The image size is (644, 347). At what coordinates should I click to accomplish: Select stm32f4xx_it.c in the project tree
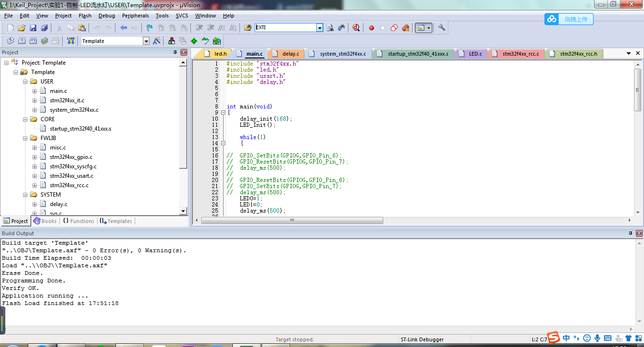tap(67, 100)
